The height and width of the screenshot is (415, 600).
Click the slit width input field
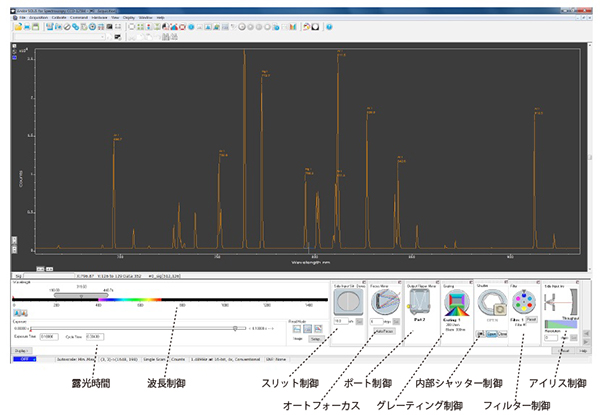click(x=341, y=321)
